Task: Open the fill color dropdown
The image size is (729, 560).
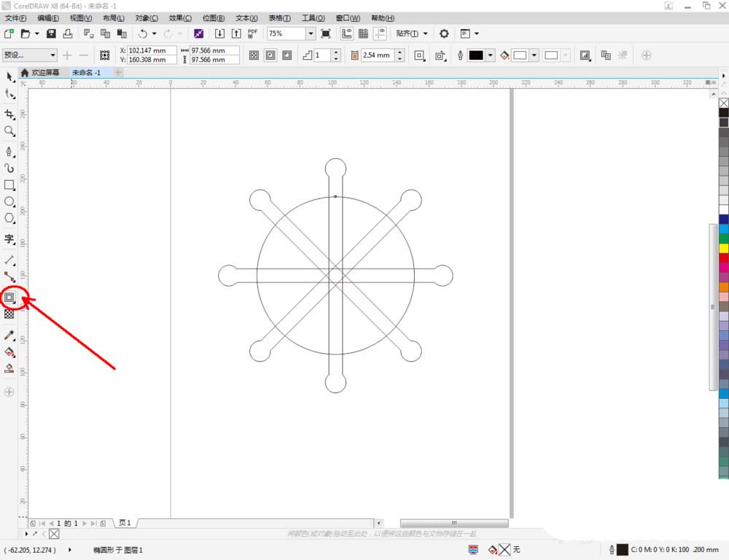Action: coord(534,55)
